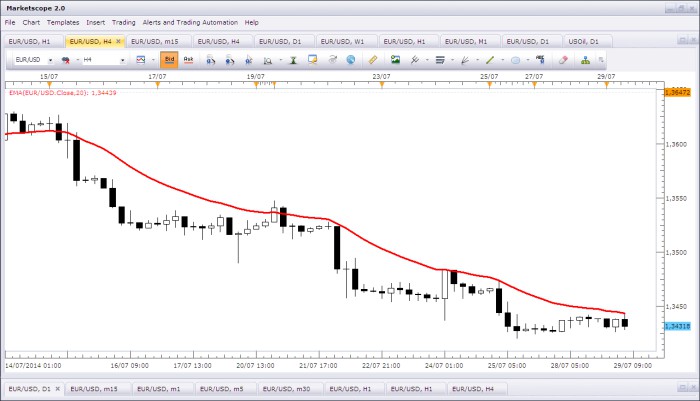Expand arrow next to fan lines tool
Screen dimensions: 700x401
477,60
